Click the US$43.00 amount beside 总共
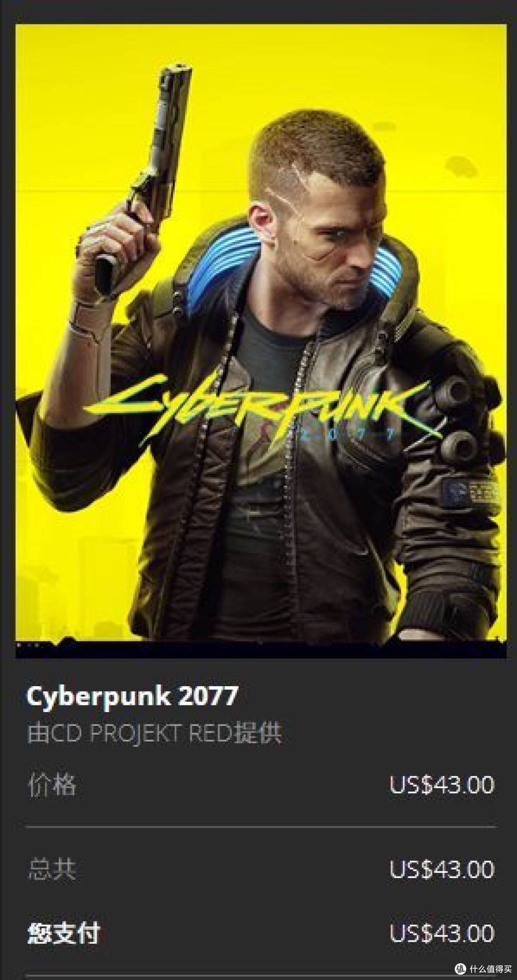Viewport: 517px width, 980px height. pos(441,869)
